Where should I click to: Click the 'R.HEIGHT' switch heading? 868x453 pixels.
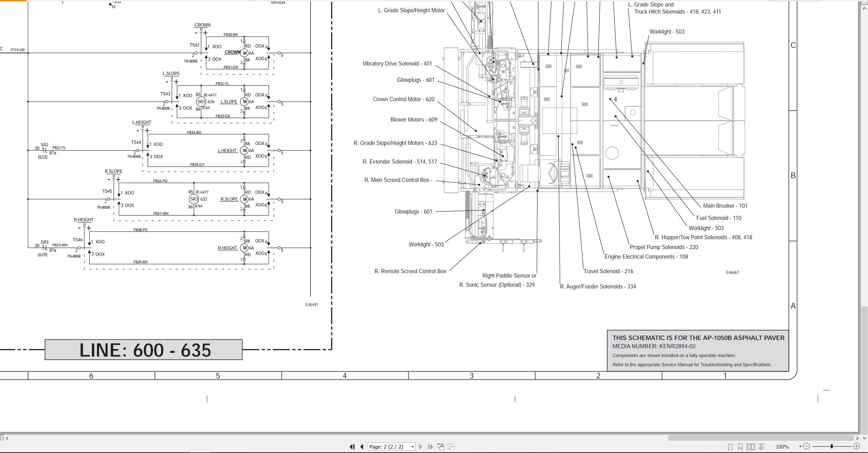pos(83,220)
